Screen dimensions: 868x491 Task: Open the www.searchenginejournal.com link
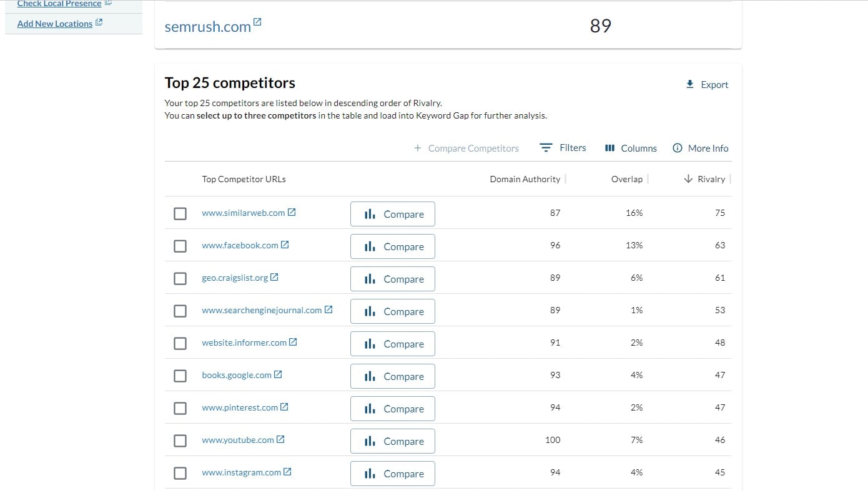click(x=262, y=310)
